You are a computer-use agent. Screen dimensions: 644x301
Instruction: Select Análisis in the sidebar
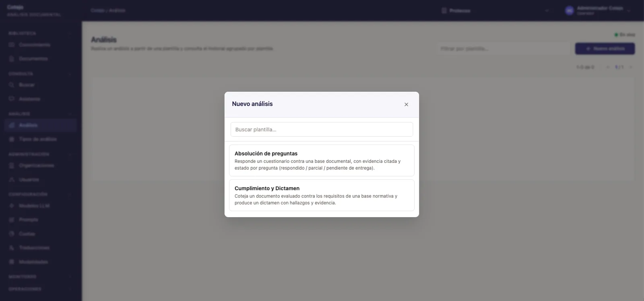click(x=40, y=125)
